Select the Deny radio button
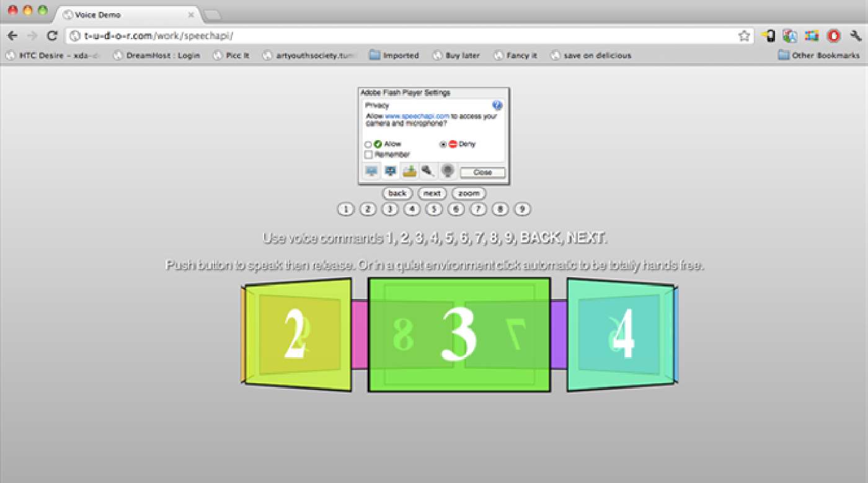This screenshot has height=483, width=868. [443, 144]
